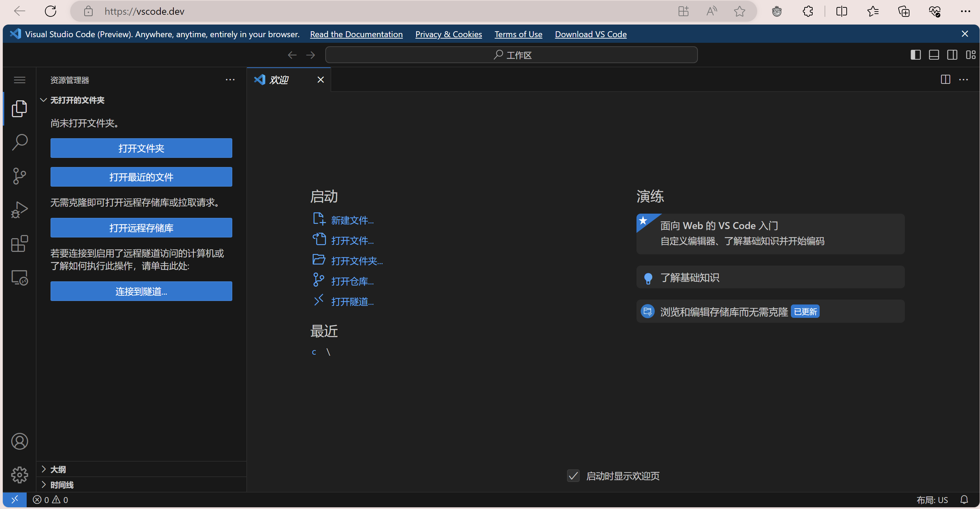The width and height of the screenshot is (980, 509).
Task: Click errors and warnings count in status bar
Action: (50, 500)
